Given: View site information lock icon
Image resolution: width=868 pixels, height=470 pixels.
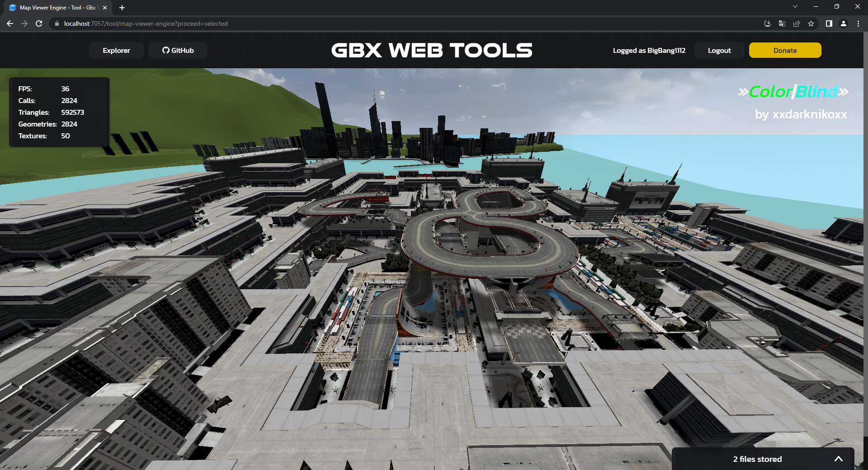Looking at the screenshot, I should click(57, 23).
